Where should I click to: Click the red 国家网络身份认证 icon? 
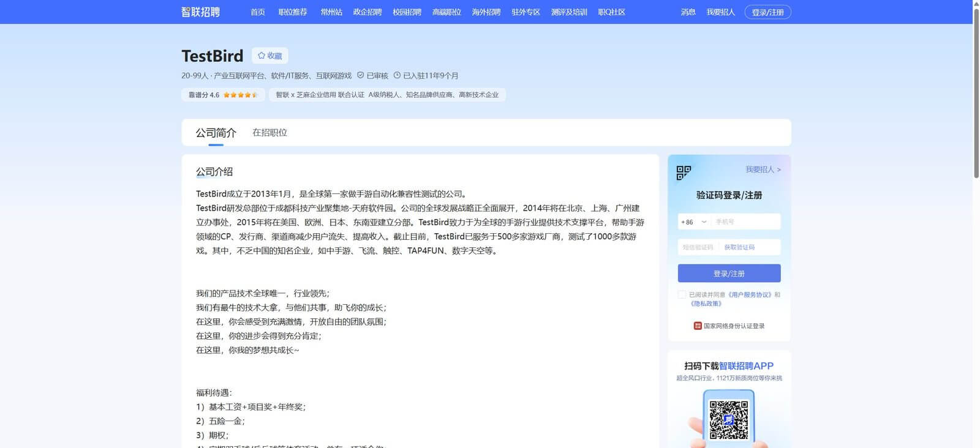pyautogui.click(x=698, y=326)
